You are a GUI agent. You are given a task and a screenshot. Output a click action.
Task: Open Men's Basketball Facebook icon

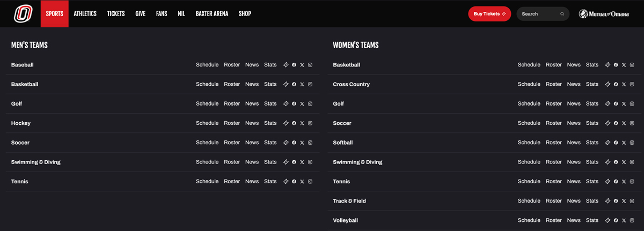tap(294, 84)
